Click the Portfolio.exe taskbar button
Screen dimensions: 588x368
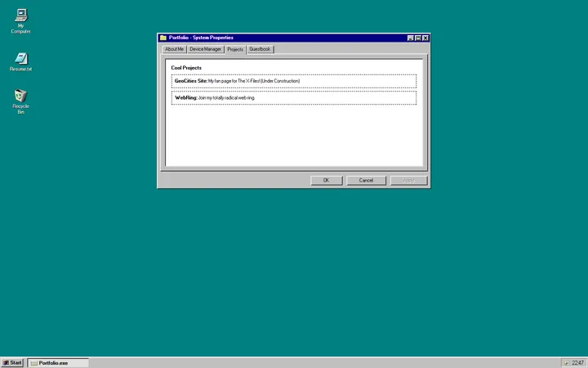click(57, 362)
